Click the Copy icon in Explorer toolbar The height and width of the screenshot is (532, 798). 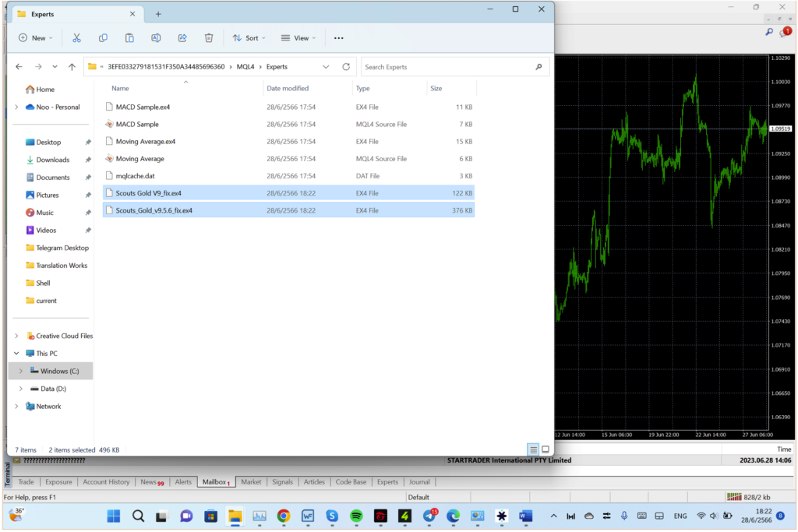[x=103, y=38]
